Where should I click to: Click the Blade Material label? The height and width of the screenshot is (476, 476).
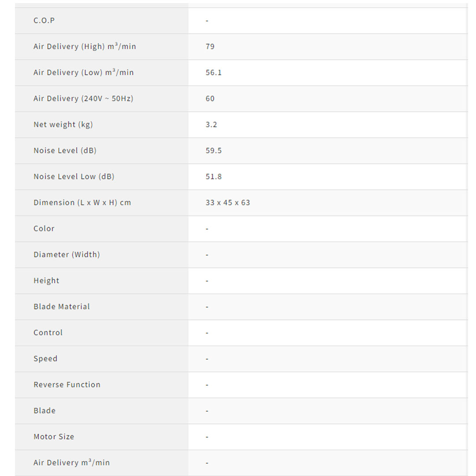point(62,307)
